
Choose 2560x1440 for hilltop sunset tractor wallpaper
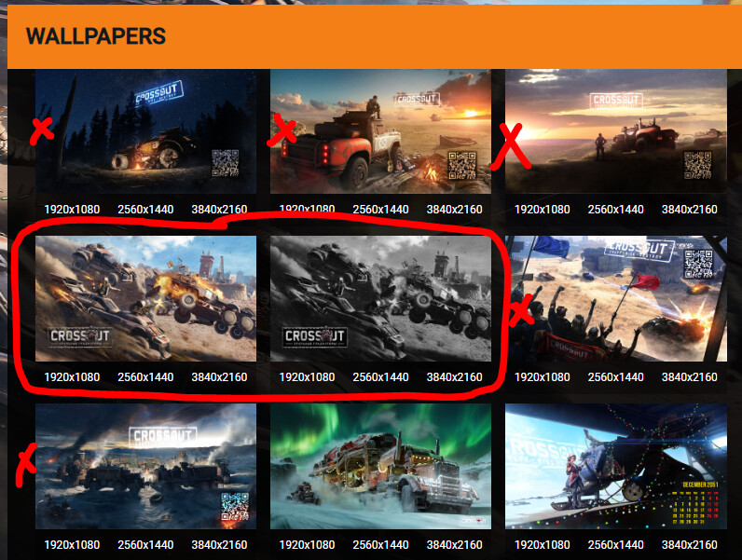click(615, 210)
